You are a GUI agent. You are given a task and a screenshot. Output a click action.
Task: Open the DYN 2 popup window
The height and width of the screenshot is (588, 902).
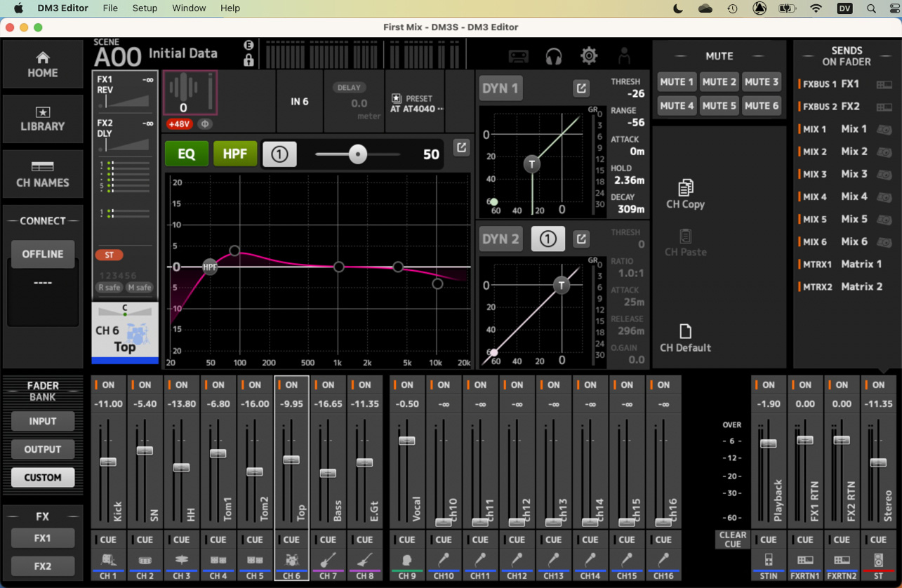[x=581, y=239]
